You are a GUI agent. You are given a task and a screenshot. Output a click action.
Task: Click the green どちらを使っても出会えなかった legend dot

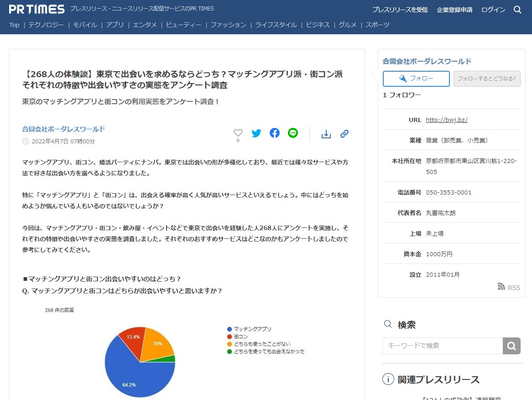229,352
